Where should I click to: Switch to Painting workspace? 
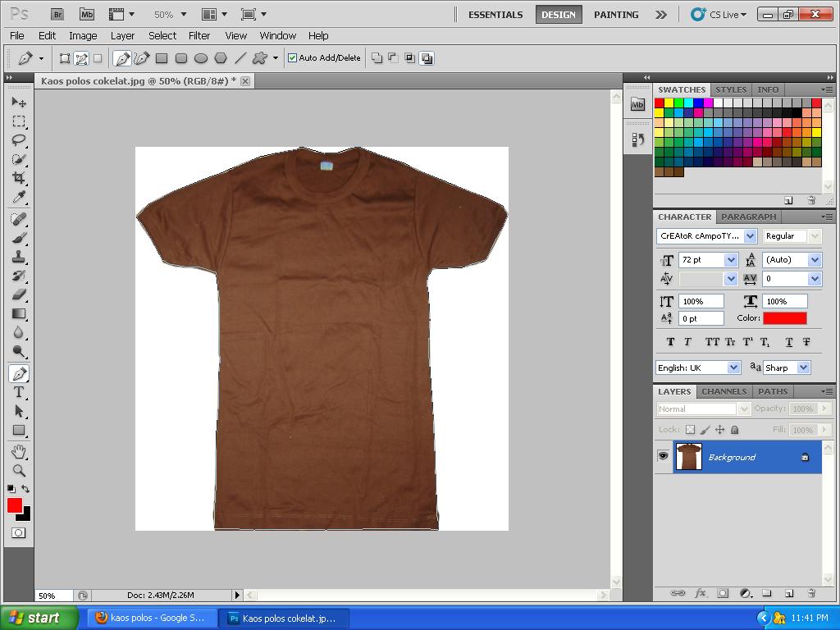pyautogui.click(x=616, y=15)
